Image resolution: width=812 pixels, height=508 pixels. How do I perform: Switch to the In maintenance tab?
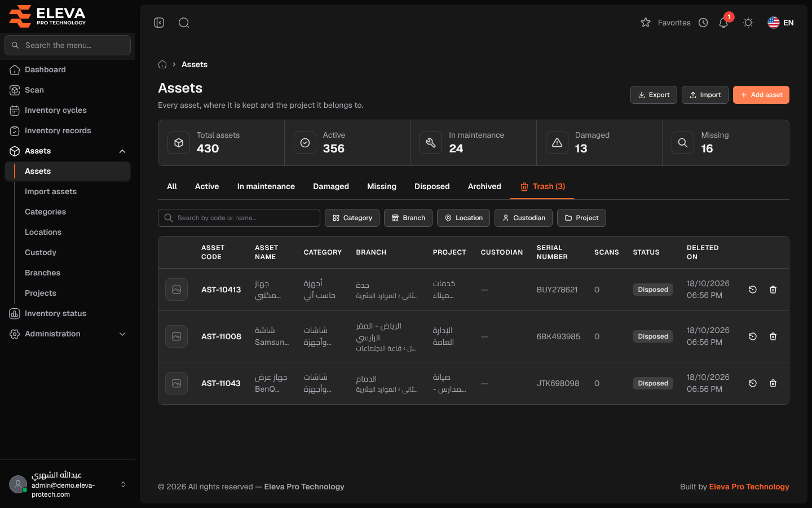click(266, 186)
